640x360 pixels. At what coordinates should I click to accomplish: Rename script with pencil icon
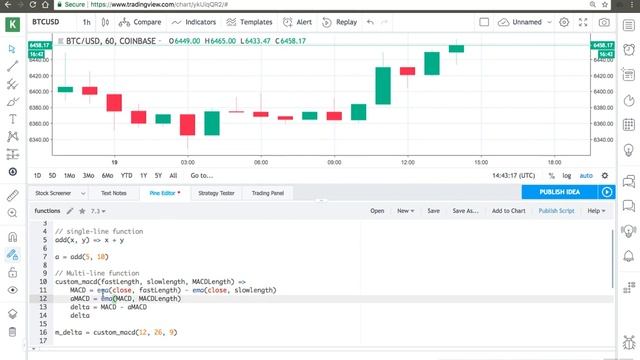click(x=70, y=211)
